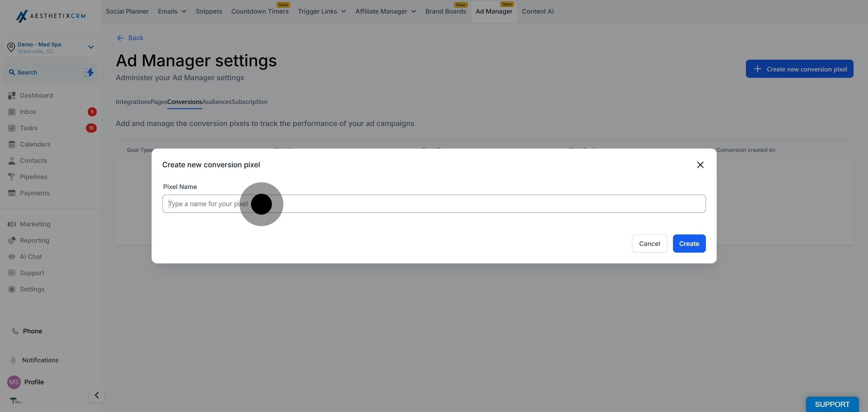Go to Calendars via sidebar icon
Screen dimensions: 868x412
click(12, 144)
